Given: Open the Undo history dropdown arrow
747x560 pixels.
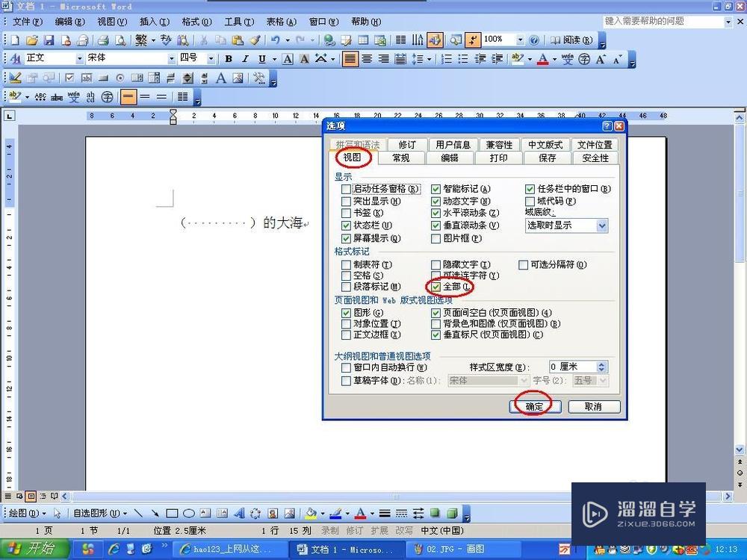Looking at the screenshot, I should (x=288, y=40).
